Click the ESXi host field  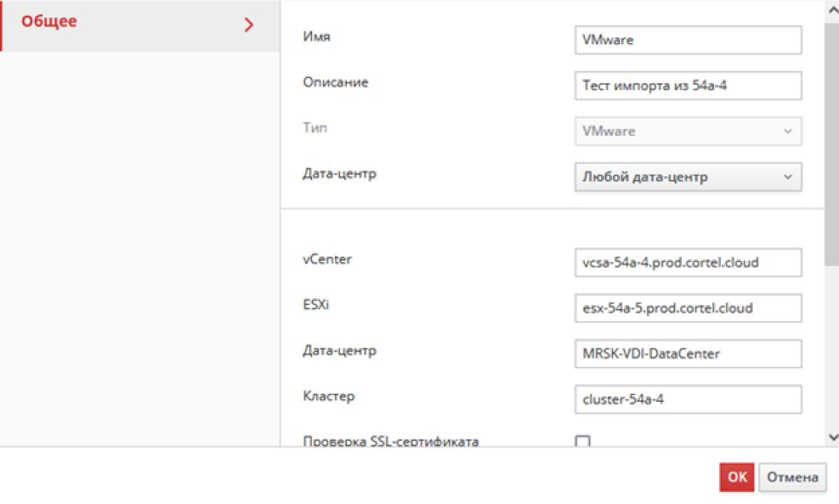click(x=687, y=308)
